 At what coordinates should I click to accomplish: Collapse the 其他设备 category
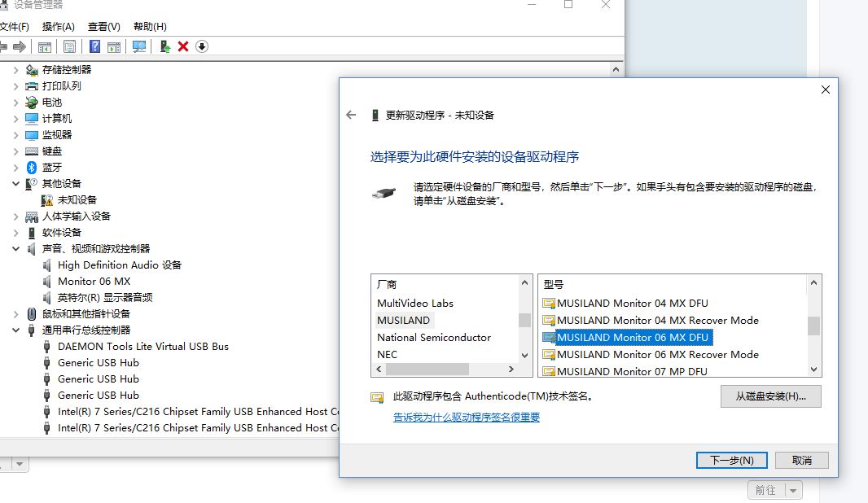point(15,183)
